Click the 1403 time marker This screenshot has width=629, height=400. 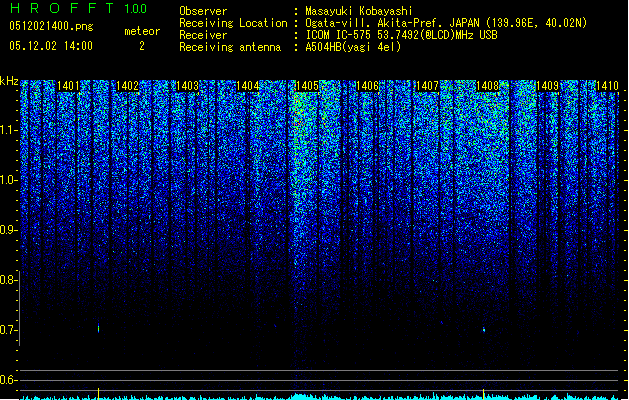[x=187, y=86]
